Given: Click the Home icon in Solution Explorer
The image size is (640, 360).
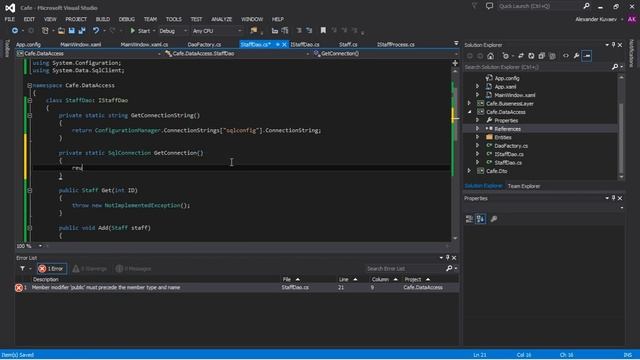Looking at the screenshot, I should [x=491, y=56].
